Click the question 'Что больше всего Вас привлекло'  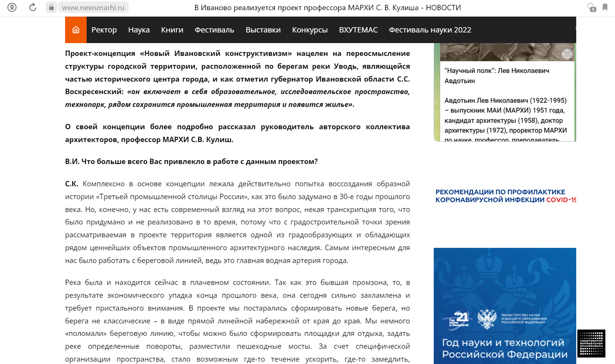coord(191,161)
